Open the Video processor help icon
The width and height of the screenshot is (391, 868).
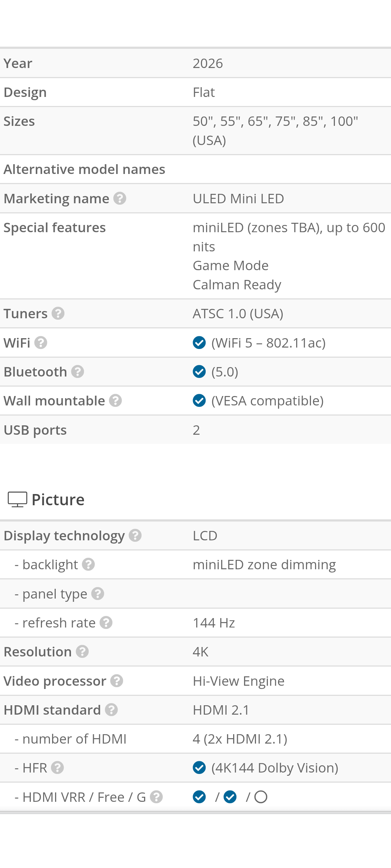coord(117,681)
